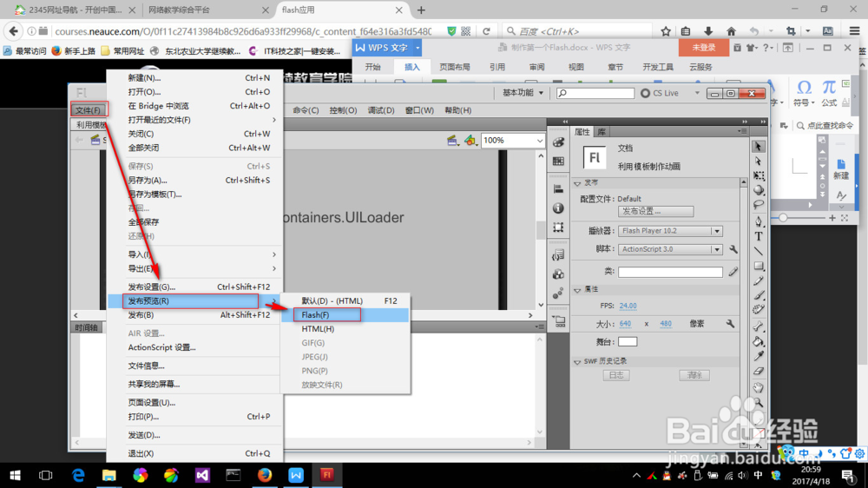Switch to the 库 library tab
868x488 pixels.
(x=602, y=132)
